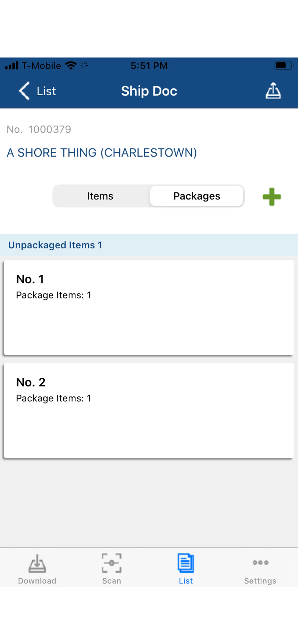
Task: Tap the Wi-Fi status icon
Action: pyautogui.click(x=71, y=65)
